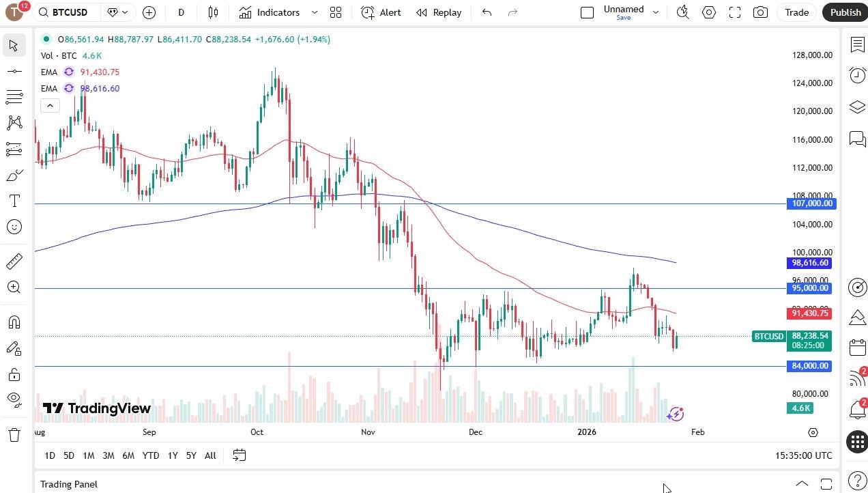Enable magnet mode in the drawing toolbar
The height and width of the screenshot is (493, 868).
point(14,322)
